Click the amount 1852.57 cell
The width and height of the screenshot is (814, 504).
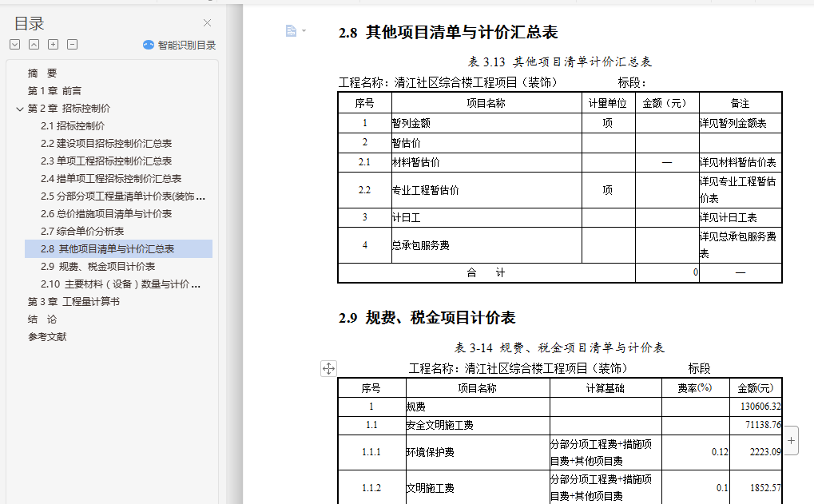coord(756,488)
